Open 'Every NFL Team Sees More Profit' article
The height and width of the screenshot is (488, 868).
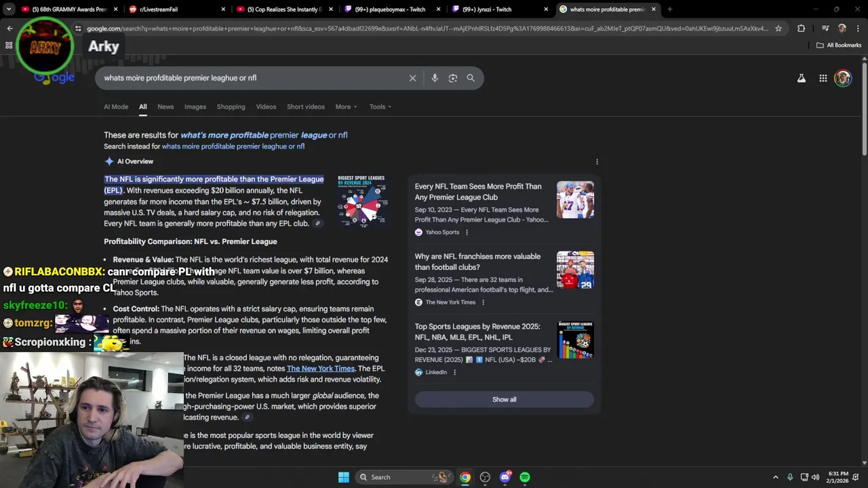click(x=478, y=192)
